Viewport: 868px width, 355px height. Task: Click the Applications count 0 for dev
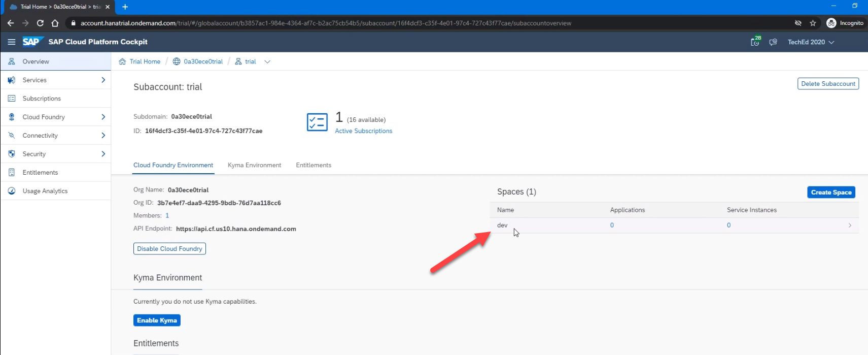[612, 225]
